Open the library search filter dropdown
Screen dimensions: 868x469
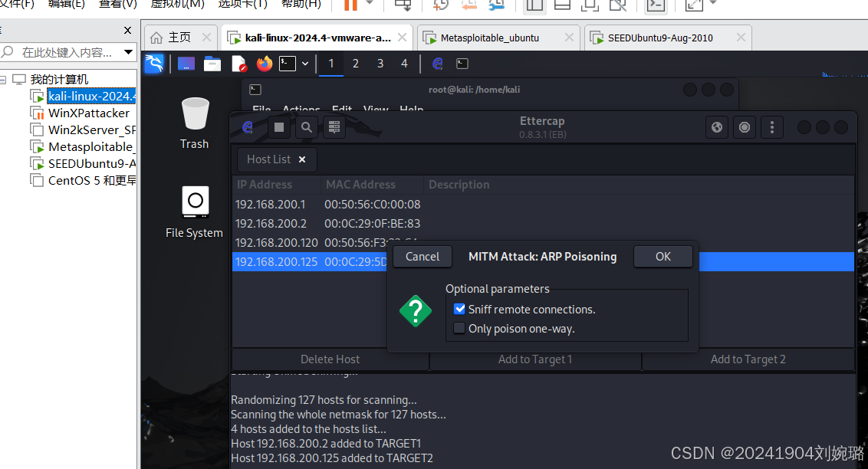click(x=128, y=52)
